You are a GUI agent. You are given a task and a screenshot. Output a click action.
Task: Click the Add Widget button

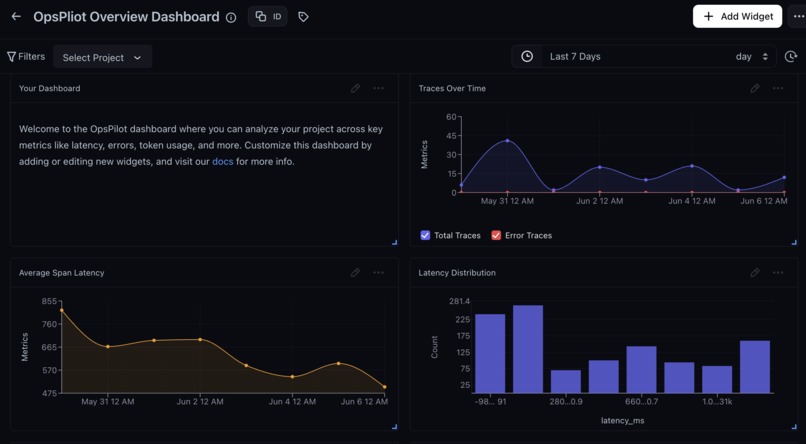click(737, 16)
